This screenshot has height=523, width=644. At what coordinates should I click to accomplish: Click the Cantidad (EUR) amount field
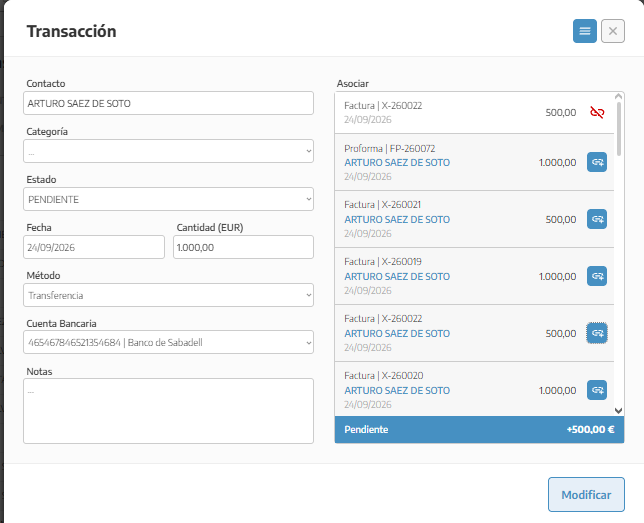click(x=243, y=247)
